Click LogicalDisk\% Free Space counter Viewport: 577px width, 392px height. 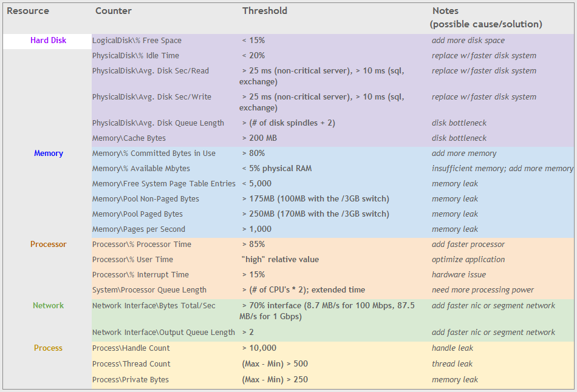(137, 41)
